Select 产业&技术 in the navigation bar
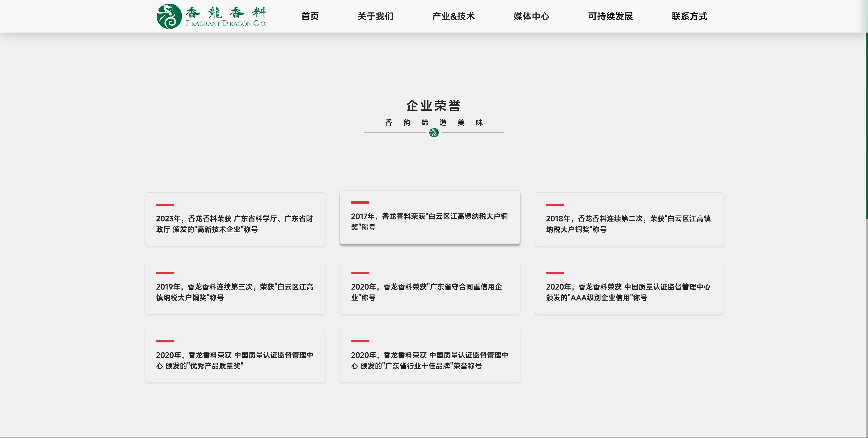This screenshot has height=438, width=868. coord(453,16)
